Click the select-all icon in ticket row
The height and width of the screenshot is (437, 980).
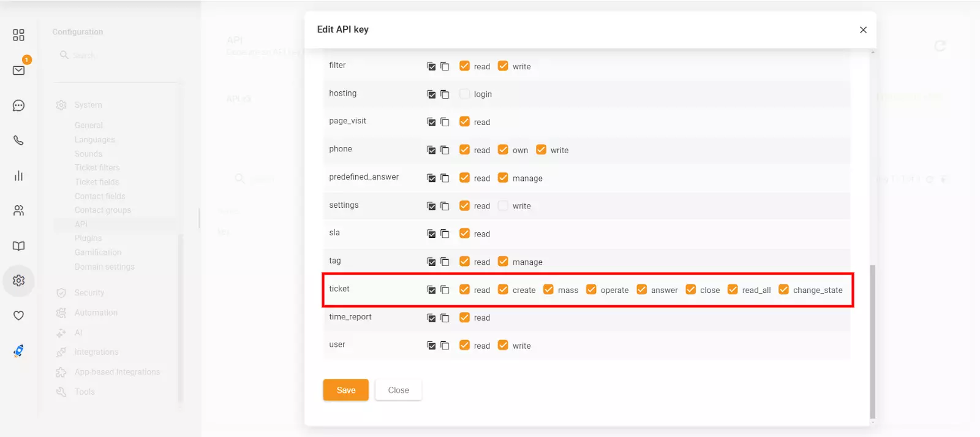coord(431,290)
